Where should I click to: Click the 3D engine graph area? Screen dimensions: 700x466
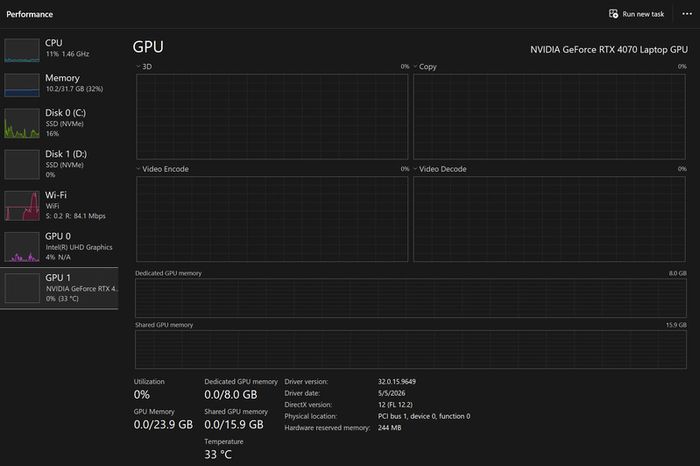coord(272,116)
